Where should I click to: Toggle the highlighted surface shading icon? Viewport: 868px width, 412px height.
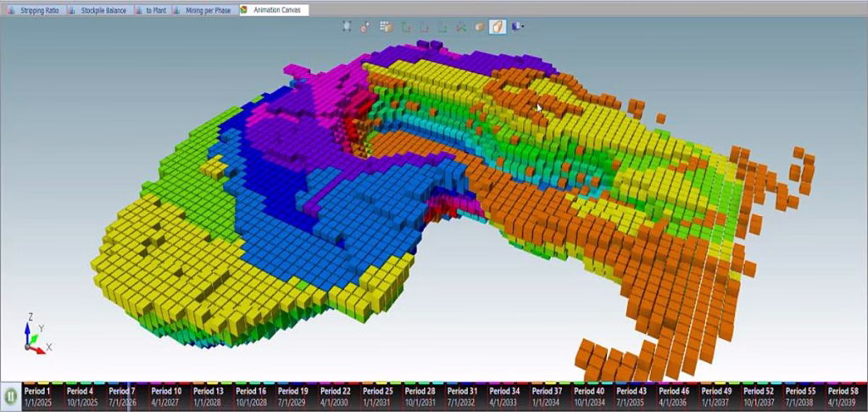point(498,26)
